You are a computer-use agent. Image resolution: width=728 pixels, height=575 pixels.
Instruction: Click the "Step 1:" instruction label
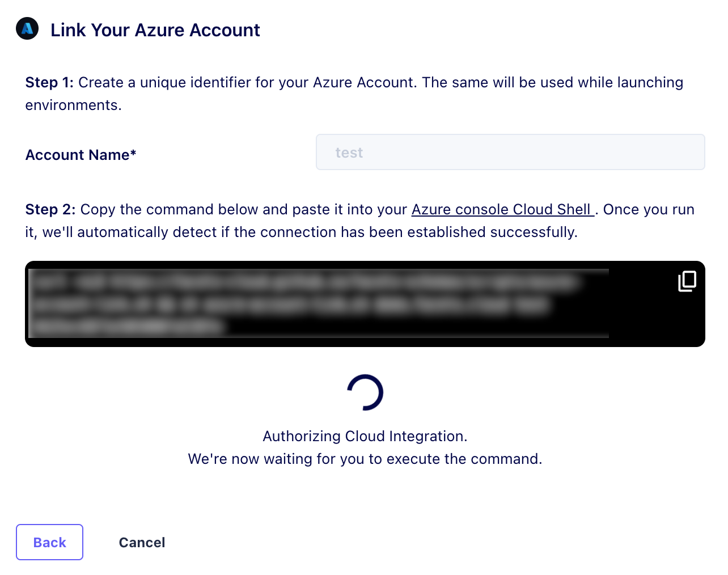[50, 82]
